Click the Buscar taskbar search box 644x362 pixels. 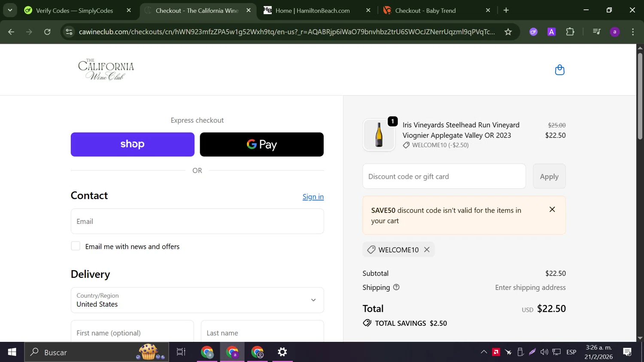coord(97,352)
